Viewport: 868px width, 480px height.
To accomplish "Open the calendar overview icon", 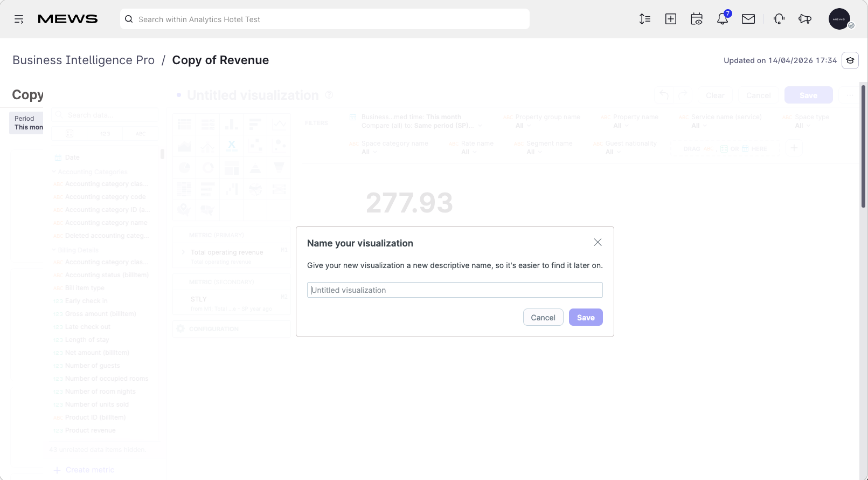I will [697, 19].
